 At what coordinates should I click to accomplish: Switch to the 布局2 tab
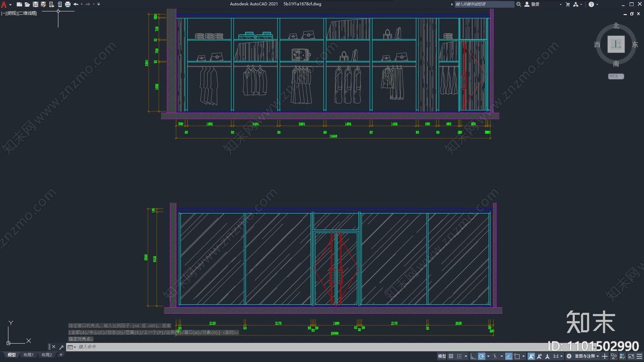point(47,355)
